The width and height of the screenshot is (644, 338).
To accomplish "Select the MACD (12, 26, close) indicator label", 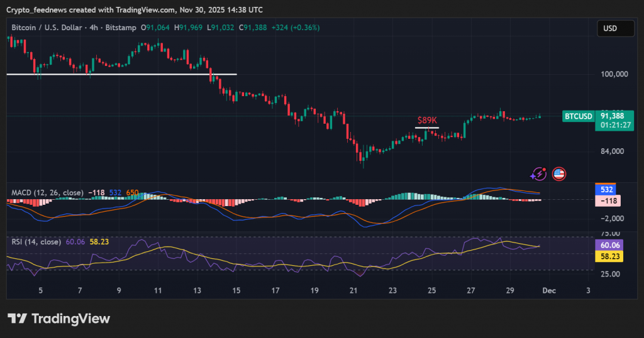I will pos(47,192).
